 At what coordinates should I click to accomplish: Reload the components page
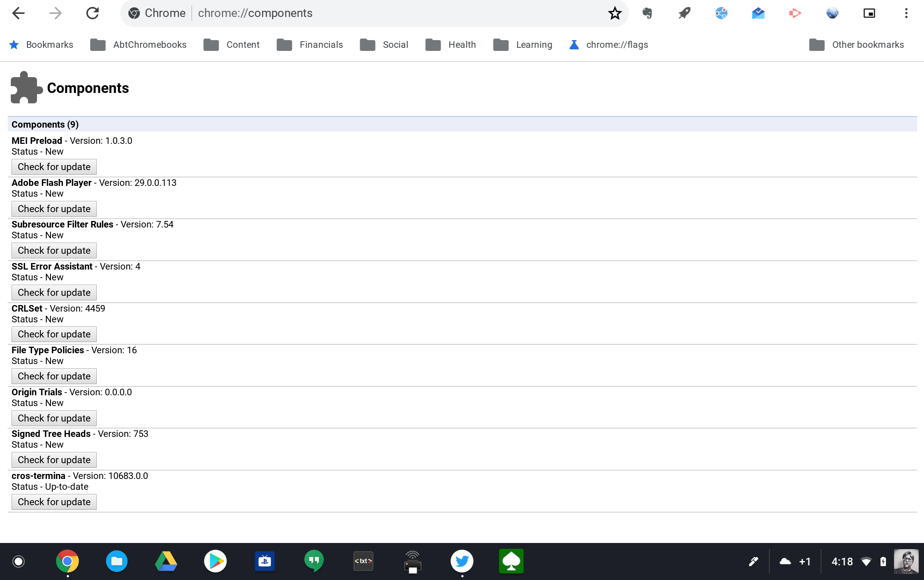(93, 13)
